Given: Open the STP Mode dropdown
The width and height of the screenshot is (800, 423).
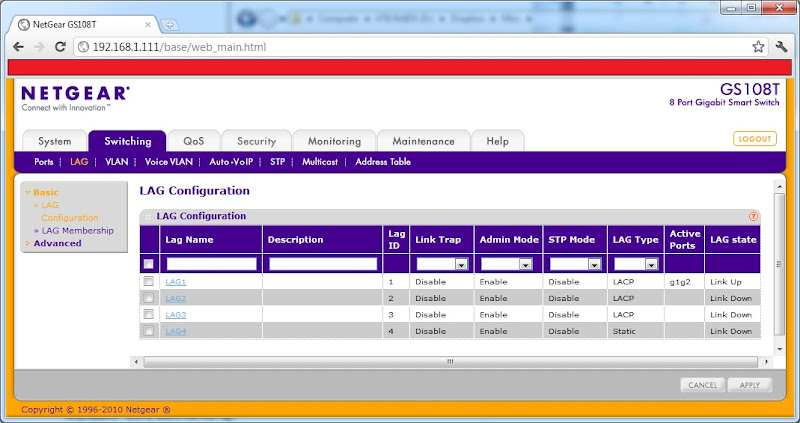Looking at the screenshot, I should coord(575,264).
